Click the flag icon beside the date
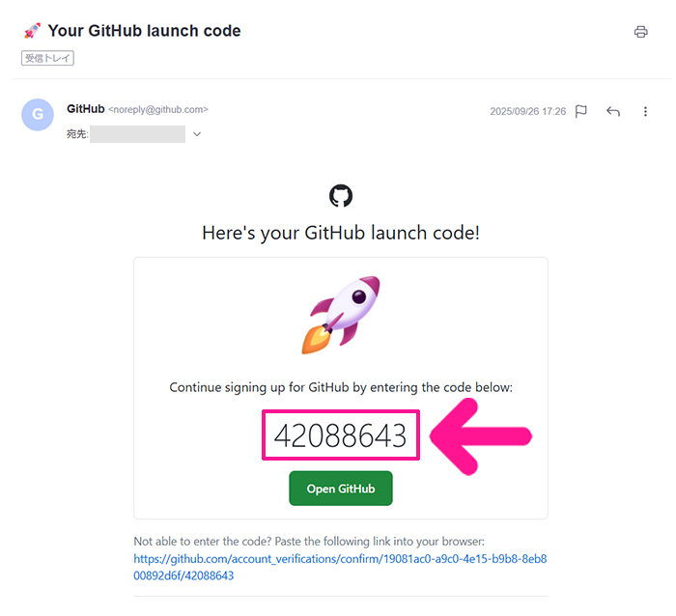This screenshot has height=616, width=676. coord(581,111)
